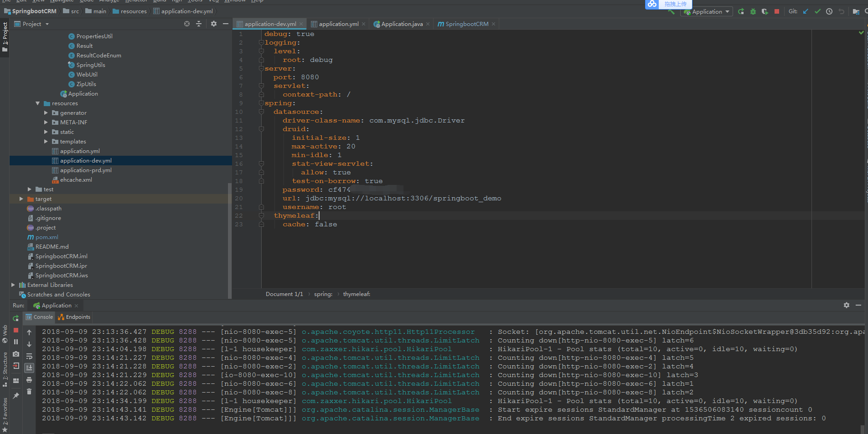Rerun Application in Run panel
Image resolution: width=868 pixels, height=434 pixels.
(x=16, y=318)
